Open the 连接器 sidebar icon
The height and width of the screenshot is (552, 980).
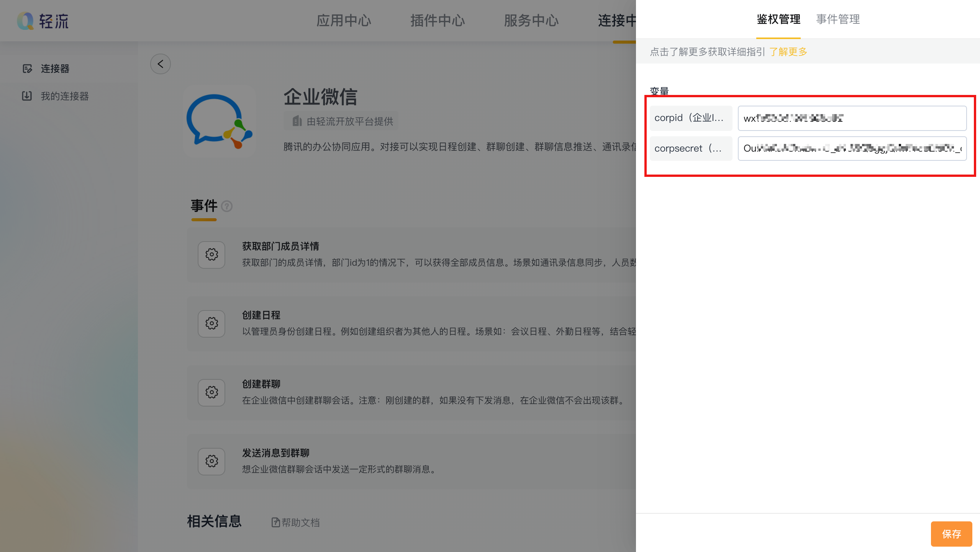[x=27, y=69]
